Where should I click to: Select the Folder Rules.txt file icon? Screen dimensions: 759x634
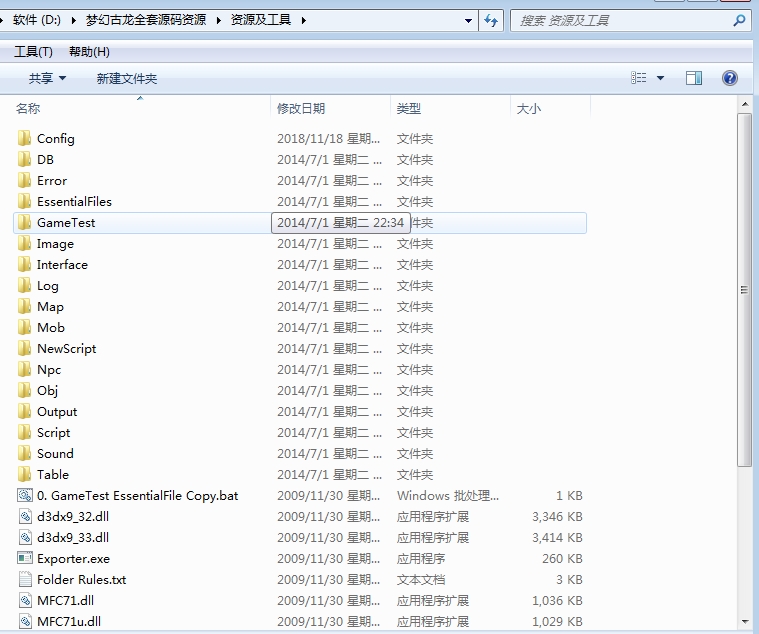(25, 579)
